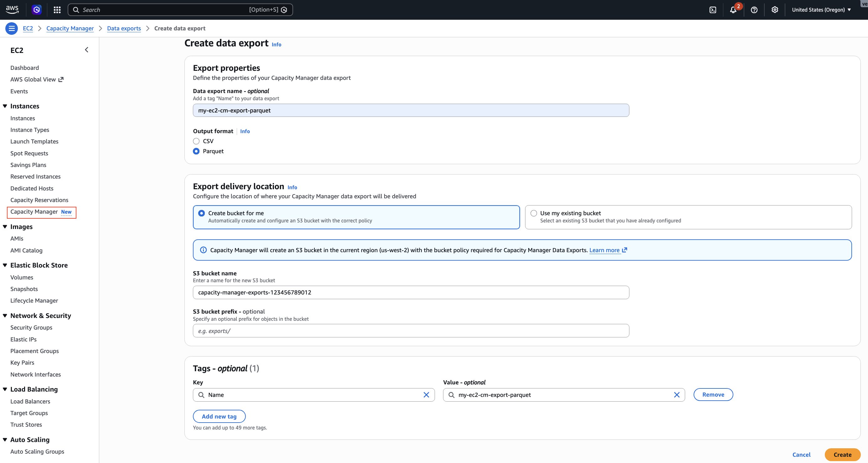868x463 pixels.
Task: Click the search icon in the tag Value field
Action: tap(452, 395)
